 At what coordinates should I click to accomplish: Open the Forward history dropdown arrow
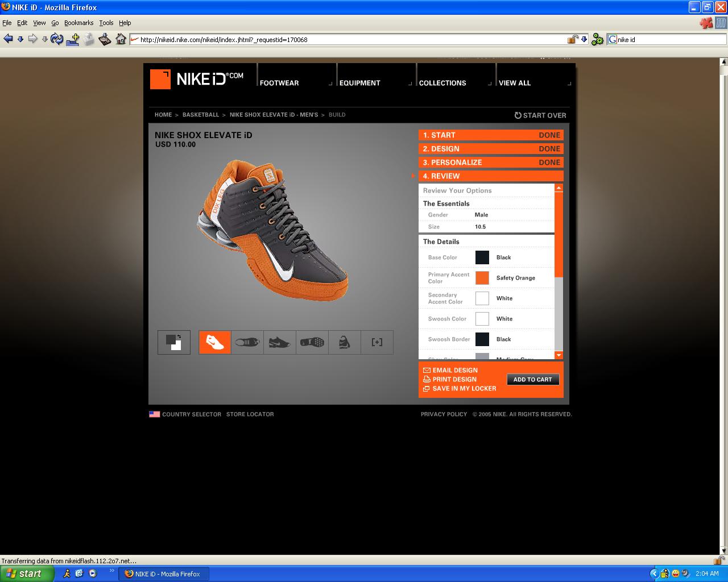[x=45, y=39]
